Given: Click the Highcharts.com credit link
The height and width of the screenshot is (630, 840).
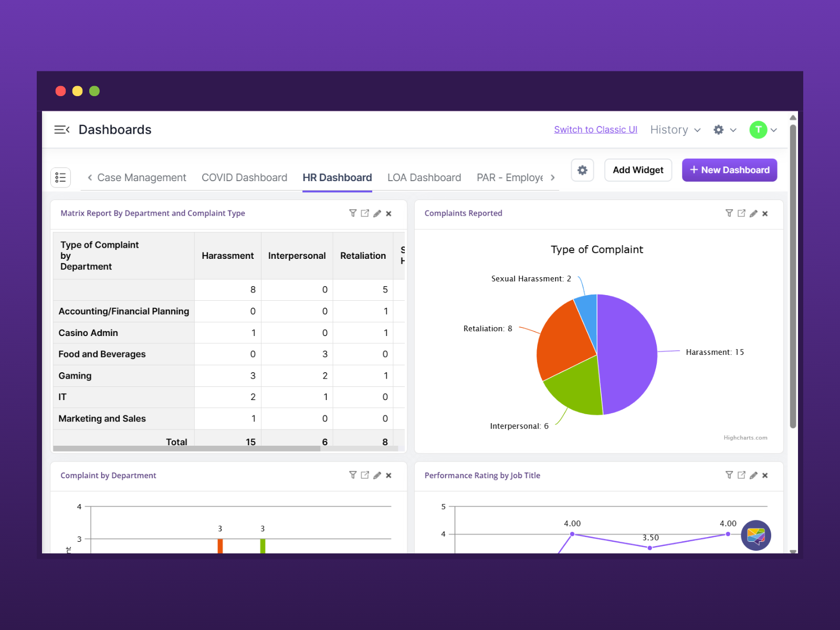Looking at the screenshot, I should [x=745, y=438].
